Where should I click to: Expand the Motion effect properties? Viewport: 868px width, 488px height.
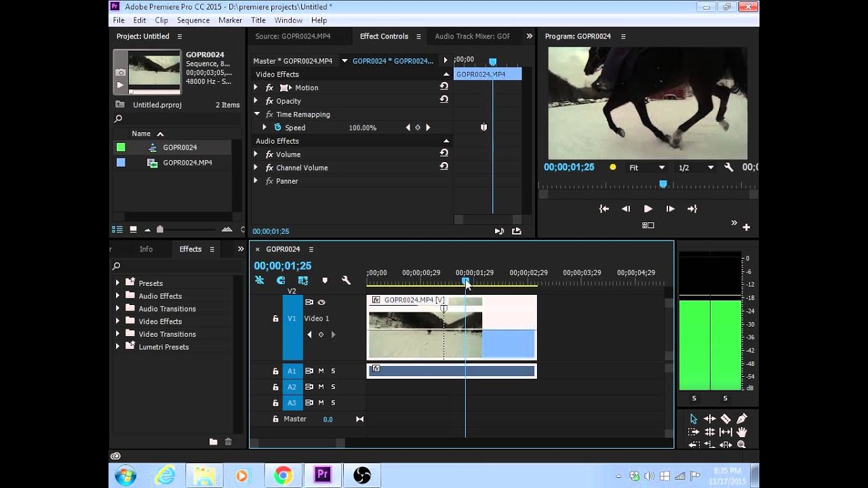pyautogui.click(x=256, y=87)
